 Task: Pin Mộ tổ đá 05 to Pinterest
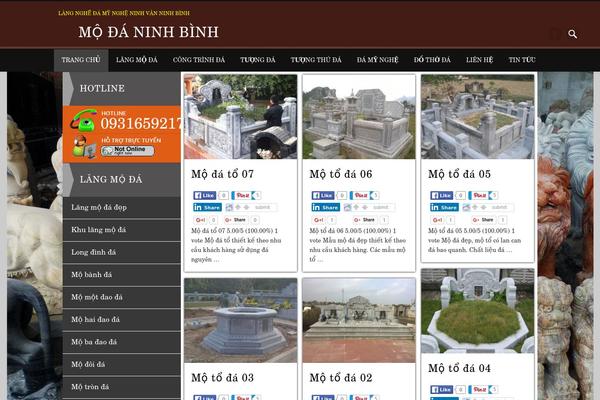[x=479, y=195]
